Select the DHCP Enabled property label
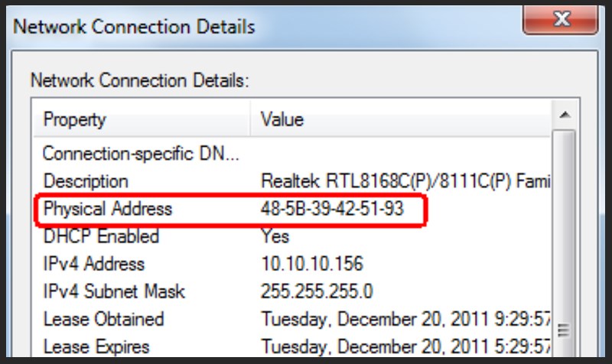The width and height of the screenshot is (612, 364). [101, 236]
